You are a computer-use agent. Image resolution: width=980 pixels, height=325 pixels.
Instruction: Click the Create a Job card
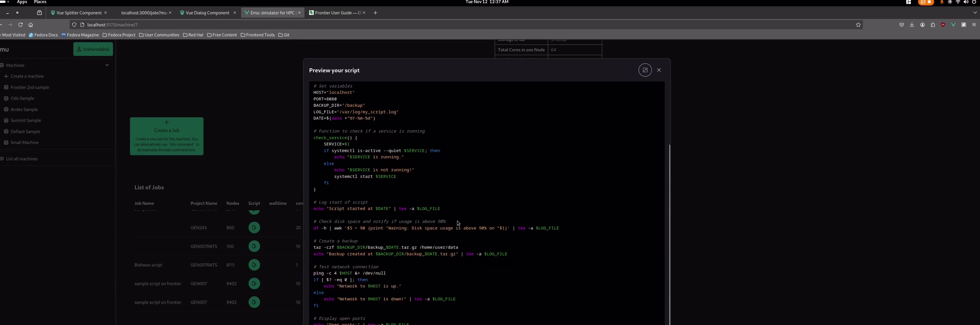click(166, 136)
